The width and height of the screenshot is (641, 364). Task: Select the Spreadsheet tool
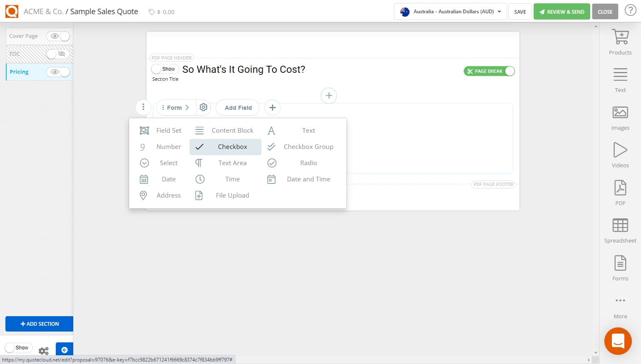(x=620, y=229)
